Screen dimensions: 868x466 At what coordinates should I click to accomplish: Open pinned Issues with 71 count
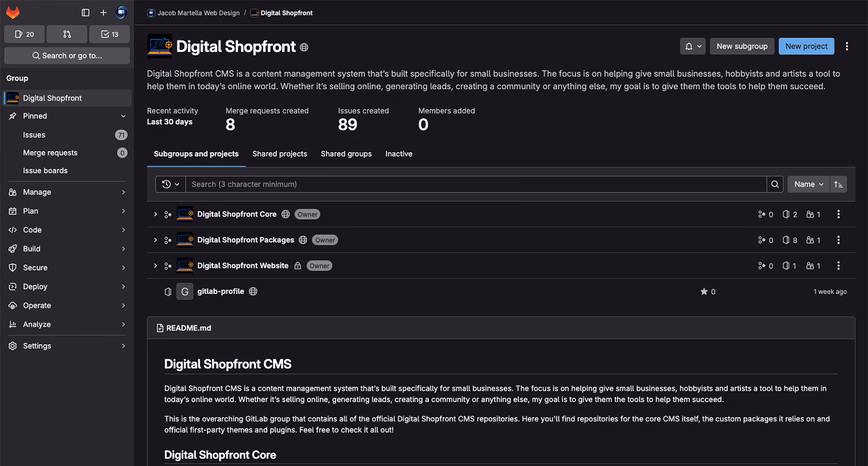coord(67,135)
